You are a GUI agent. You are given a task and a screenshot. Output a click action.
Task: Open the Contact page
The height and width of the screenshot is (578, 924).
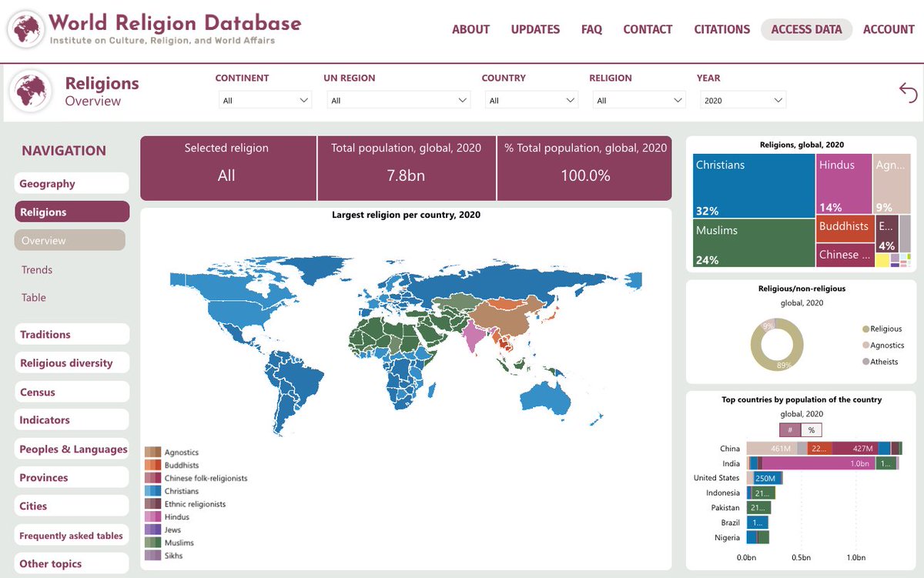tap(648, 29)
